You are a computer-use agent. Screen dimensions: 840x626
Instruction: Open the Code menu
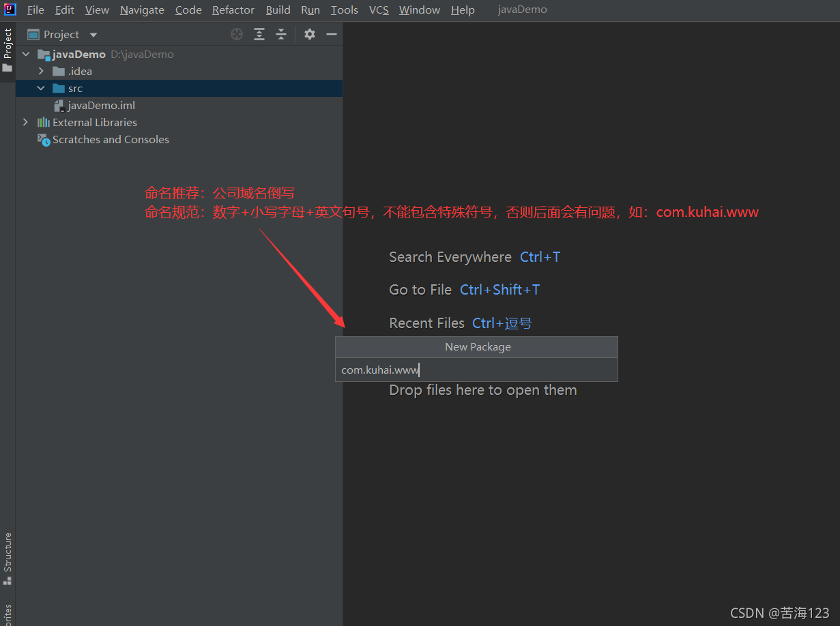point(188,10)
